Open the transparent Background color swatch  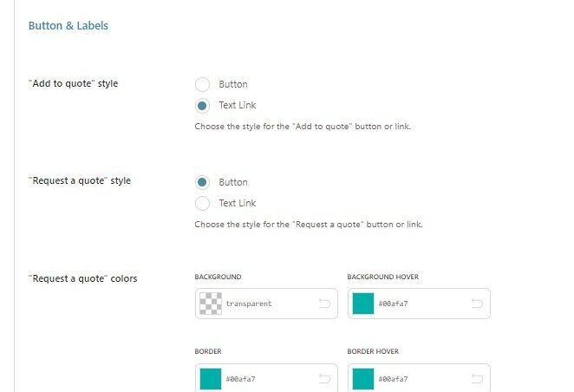click(x=211, y=304)
